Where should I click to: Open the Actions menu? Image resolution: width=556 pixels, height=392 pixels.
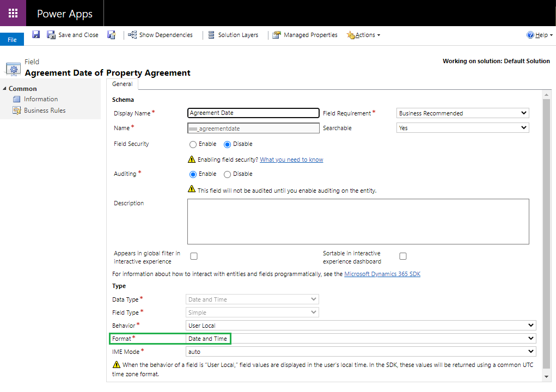[x=364, y=35]
